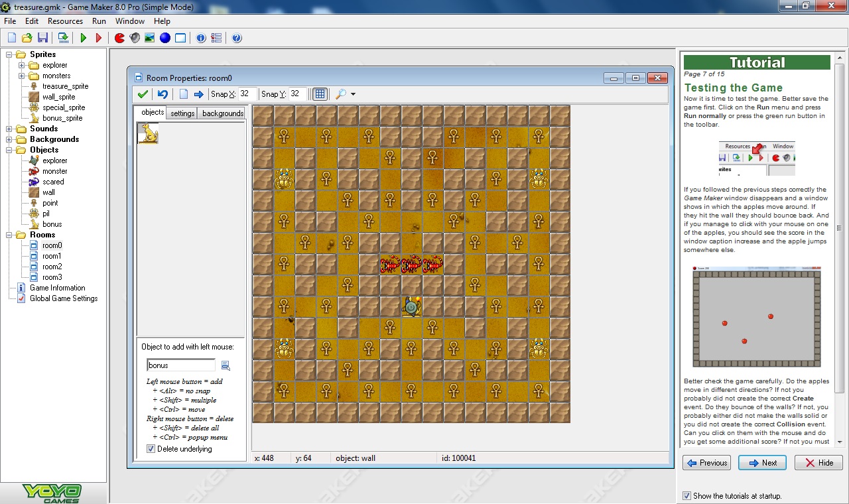The height and width of the screenshot is (504, 849).
Task: Confirm room changes with green checkmark
Action: pos(143,94)
